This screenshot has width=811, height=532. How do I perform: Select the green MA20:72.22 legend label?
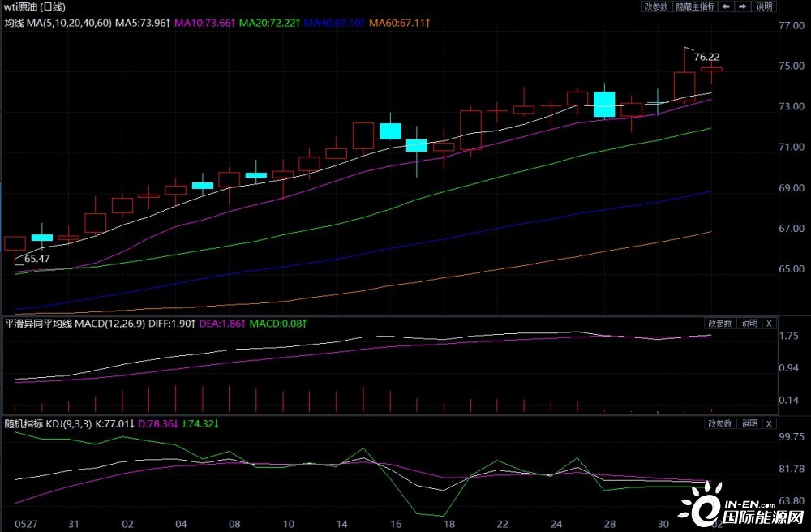[x=269, y=24]
